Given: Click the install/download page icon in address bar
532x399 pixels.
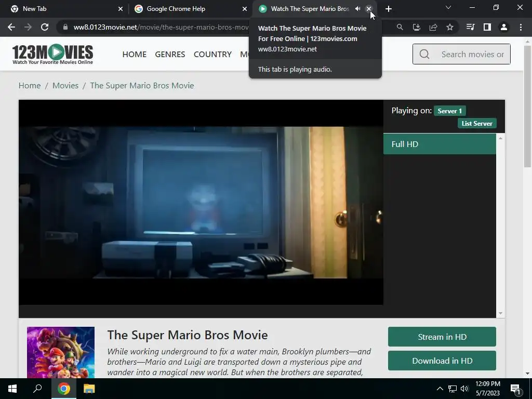Looking at the screenshot, I should [x=417, y=27].
